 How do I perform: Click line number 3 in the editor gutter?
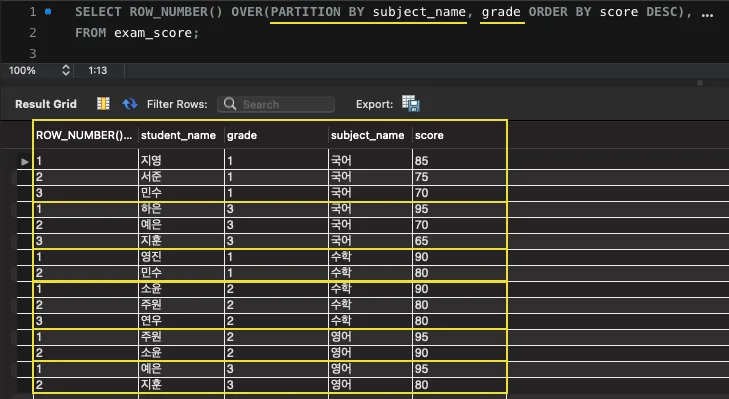tap(33, 53)
